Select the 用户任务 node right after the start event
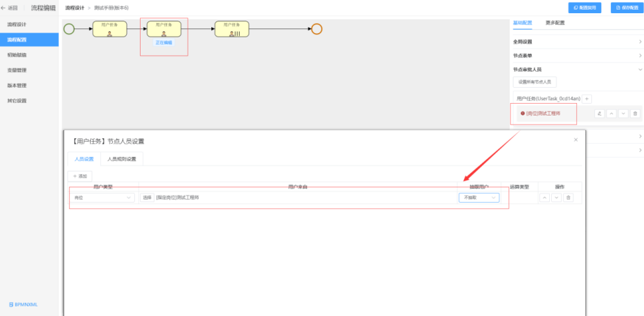This screenshot has width=644, height=316. (x=109, y=28)
